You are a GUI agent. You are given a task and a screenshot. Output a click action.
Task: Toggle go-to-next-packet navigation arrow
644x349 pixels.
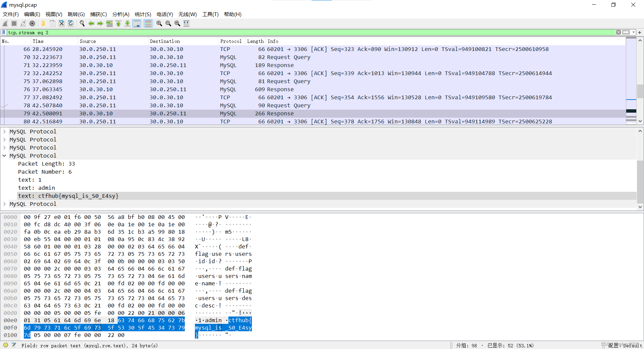coord(100,23)
